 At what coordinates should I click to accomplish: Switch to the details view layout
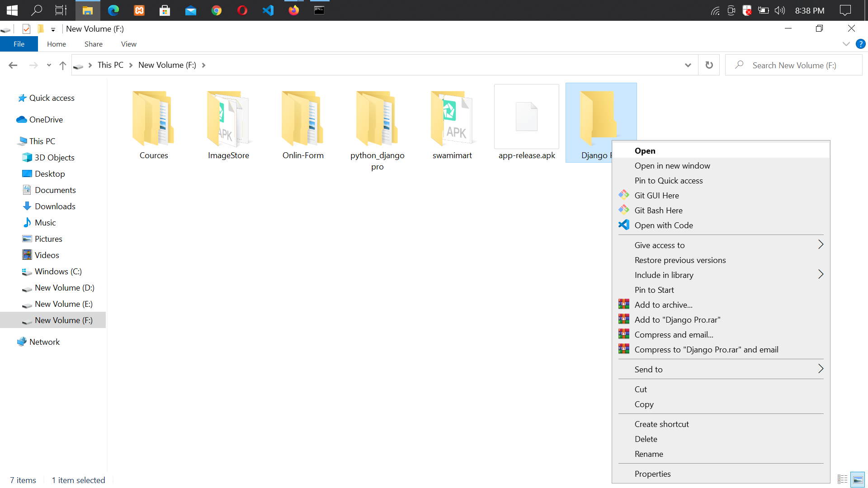843,480
